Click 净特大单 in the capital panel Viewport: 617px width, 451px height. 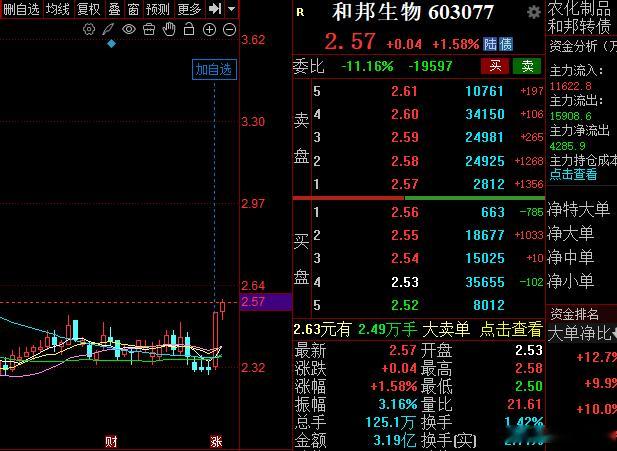[578, 209]
